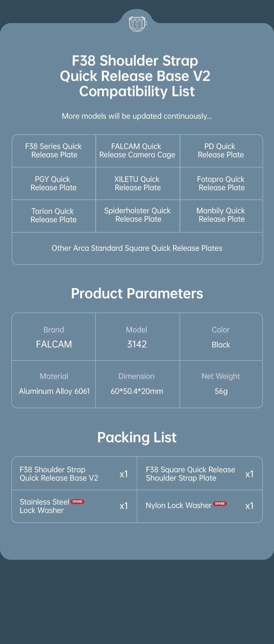Screen dimensions: 274x644
Task: Click the Manbily Quick Release Plate entry
Action: [221, 215]
